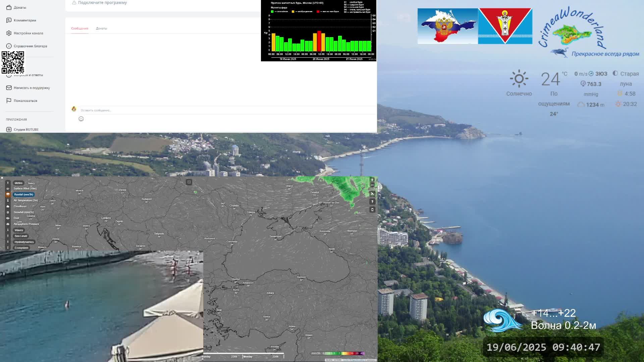Open Написать в поддержку
This screenshot has height=362, width=644.
pos(32,88)
